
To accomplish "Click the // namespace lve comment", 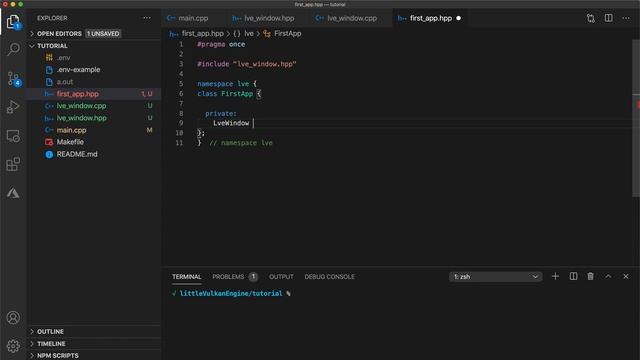I will (x=240, y=143).
